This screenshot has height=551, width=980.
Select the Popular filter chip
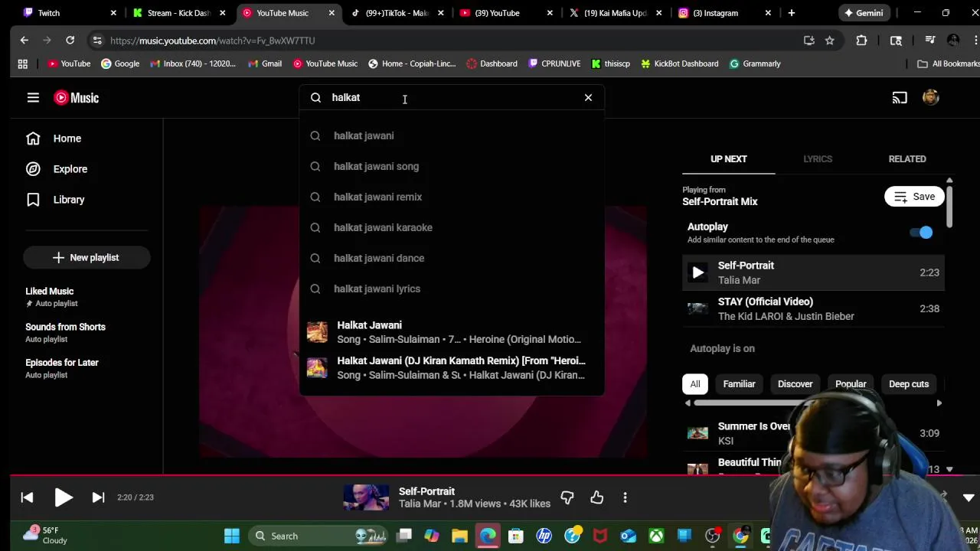[x=851, y=384]
